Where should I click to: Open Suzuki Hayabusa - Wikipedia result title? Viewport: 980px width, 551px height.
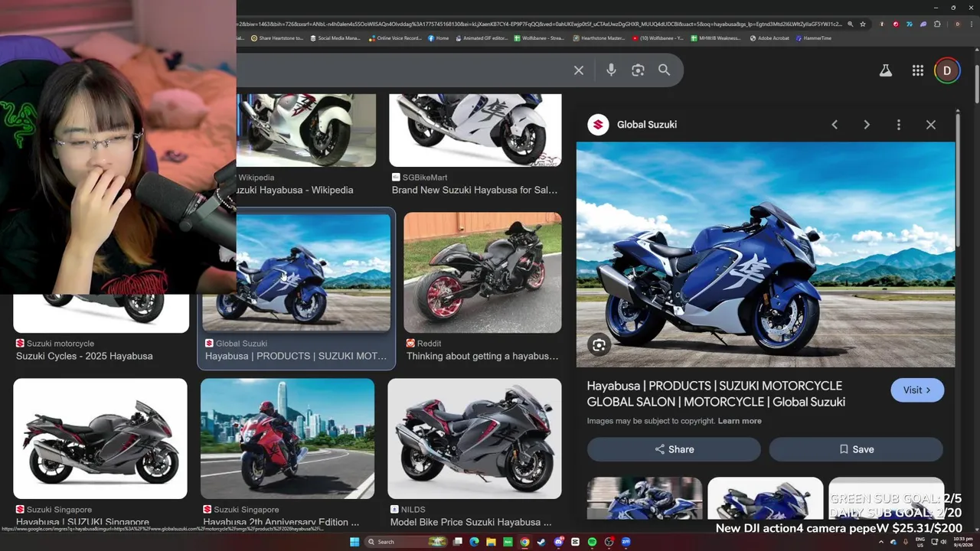tap(295, 190)
